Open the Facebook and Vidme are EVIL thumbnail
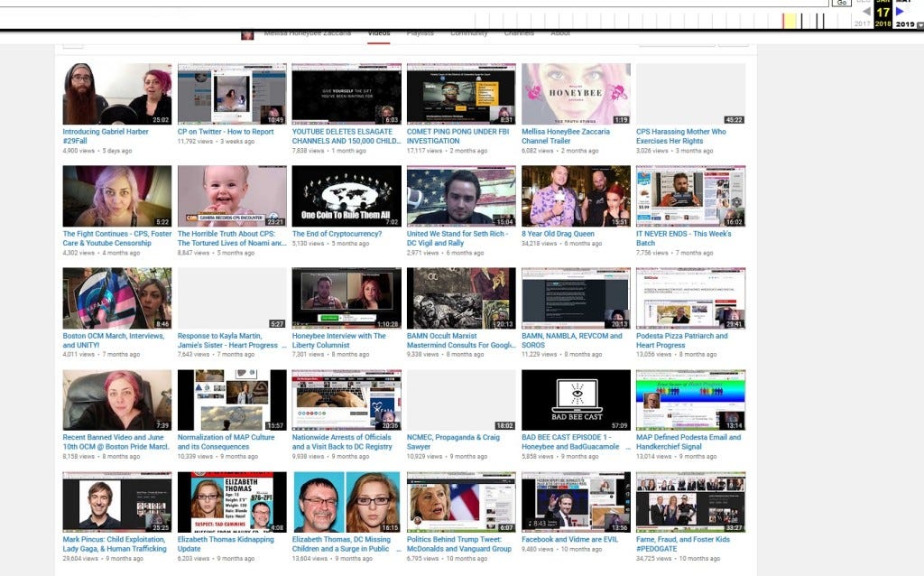 coord(576,502)
